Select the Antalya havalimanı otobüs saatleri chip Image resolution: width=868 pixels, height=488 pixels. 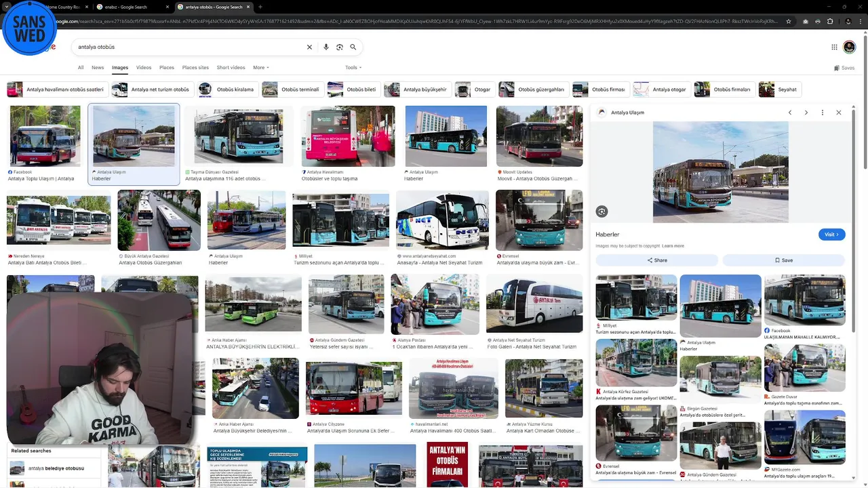pos(57,89)
